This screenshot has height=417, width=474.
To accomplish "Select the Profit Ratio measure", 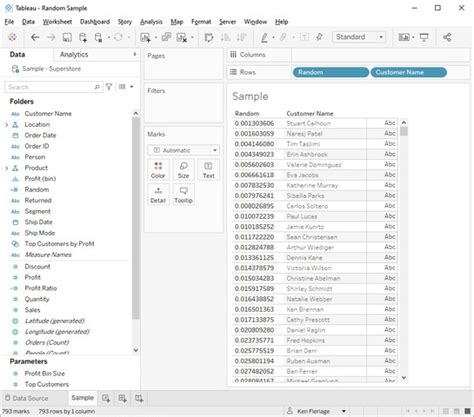I will tap(41, 288).
